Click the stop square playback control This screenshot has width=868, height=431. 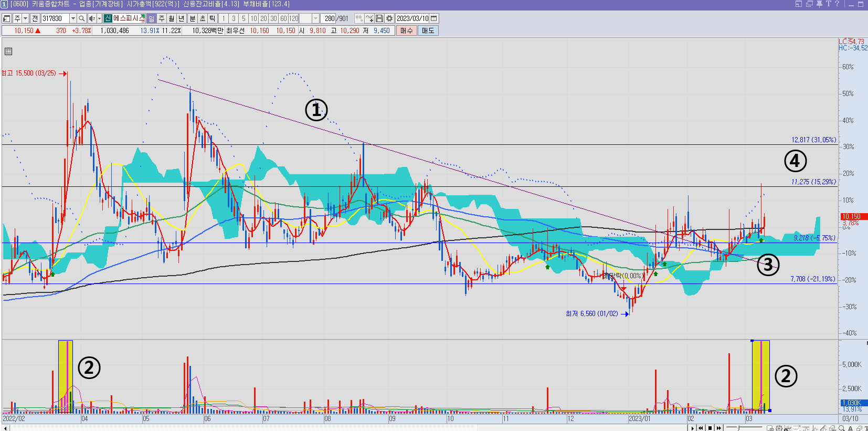[710, 428]
